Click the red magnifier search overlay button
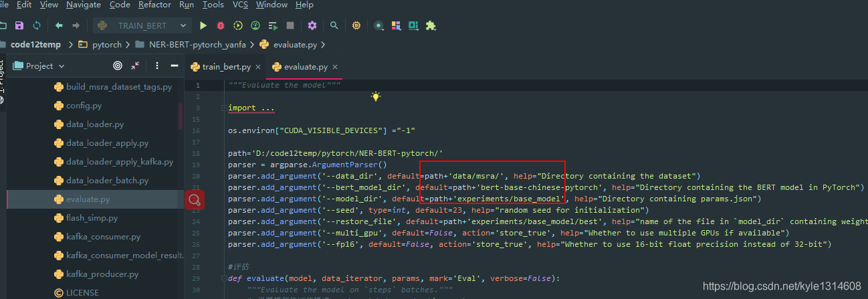This screenshot has height=299, width=868. (194, 199)
